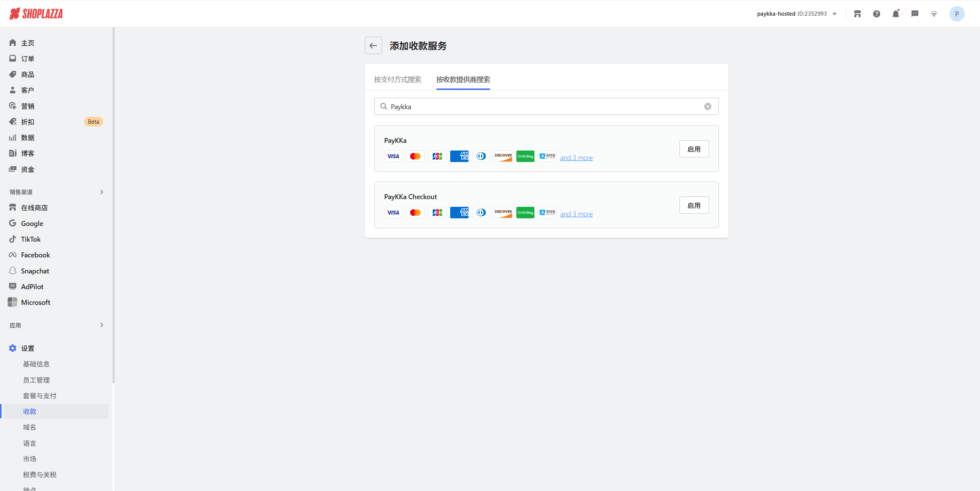Open TikTok sales channel in sidebar
The width and height of the screenshot is (980, 491).
(x=31, y=239)
